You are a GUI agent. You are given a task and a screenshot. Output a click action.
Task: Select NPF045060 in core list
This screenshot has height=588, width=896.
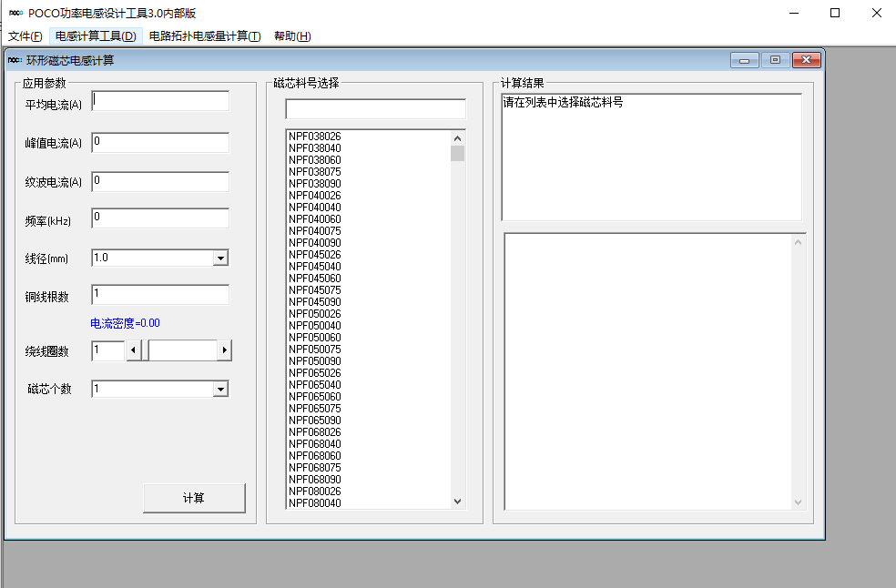tap(369, 279)
